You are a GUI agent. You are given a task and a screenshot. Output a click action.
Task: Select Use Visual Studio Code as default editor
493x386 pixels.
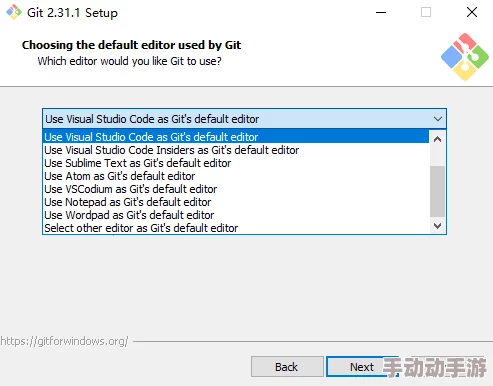236,137
